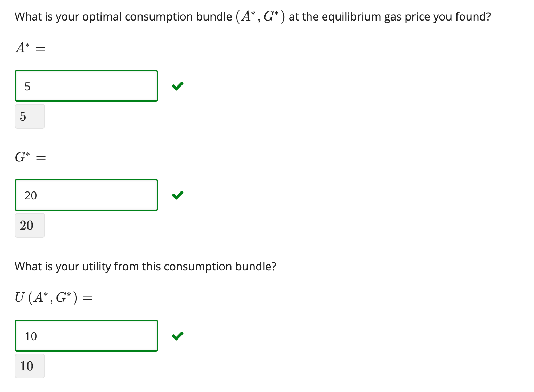Click the U(A*, G*) = expression

(x=53, y=297)
